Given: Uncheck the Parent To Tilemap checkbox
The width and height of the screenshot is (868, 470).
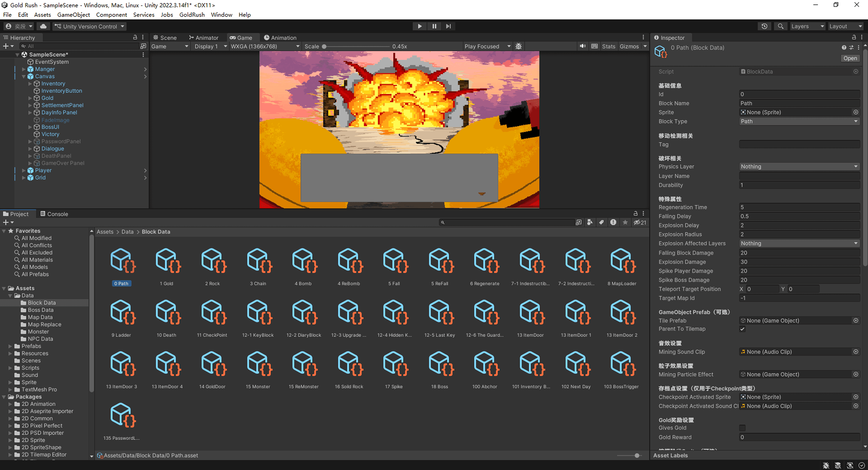Looking at the screenshot, I should [742, 329].
